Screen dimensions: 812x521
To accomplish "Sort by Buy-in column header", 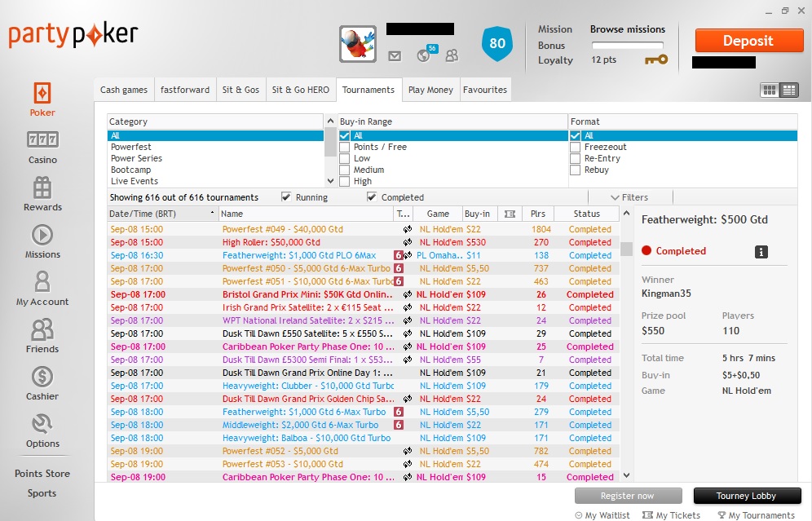I will 479,214.
